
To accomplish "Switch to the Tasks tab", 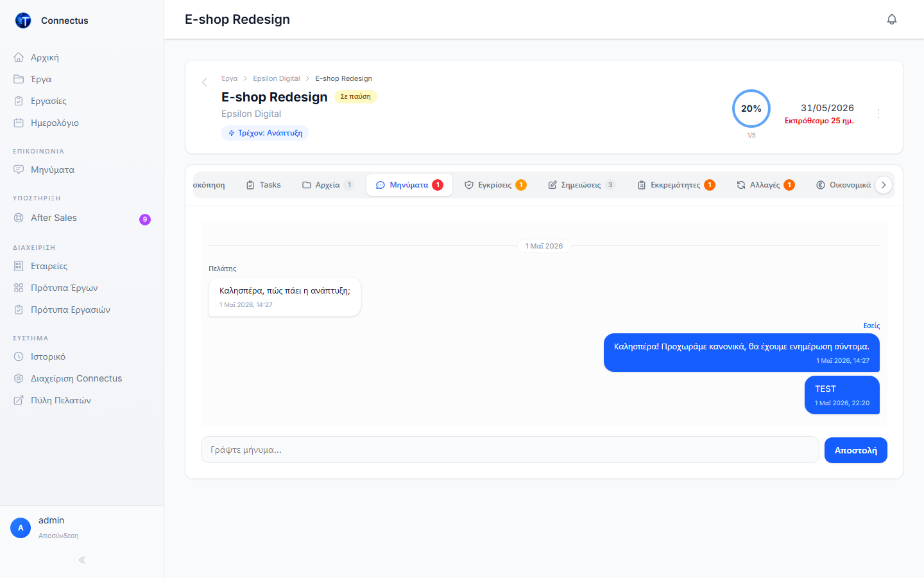I will (x=264, y=185).
